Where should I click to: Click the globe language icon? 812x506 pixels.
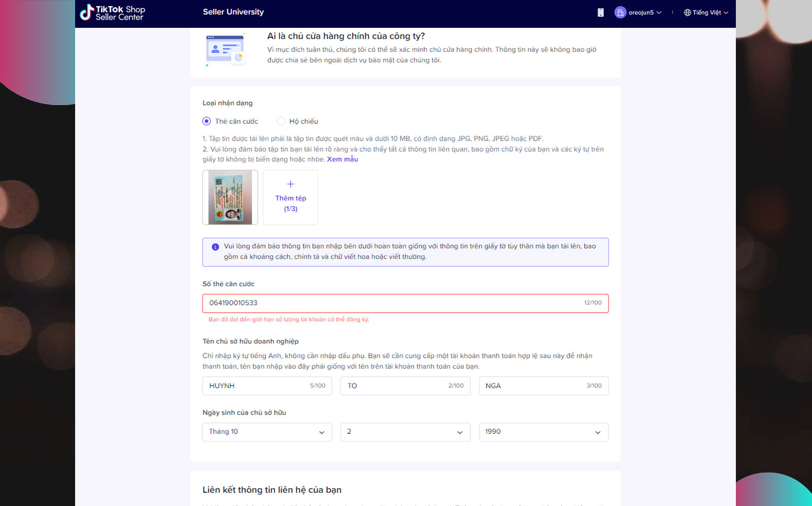point(687,13)
